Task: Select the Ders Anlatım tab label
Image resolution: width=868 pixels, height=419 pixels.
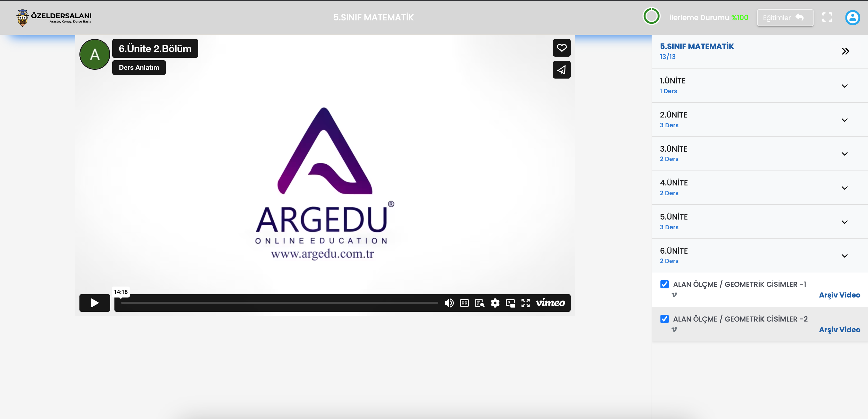Action: coord(139,67)
